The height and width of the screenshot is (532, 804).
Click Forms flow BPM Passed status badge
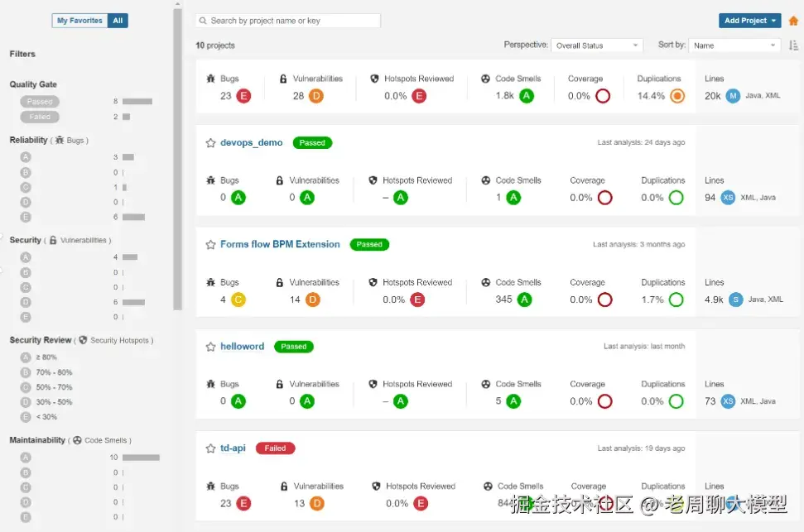pos(369,244)
